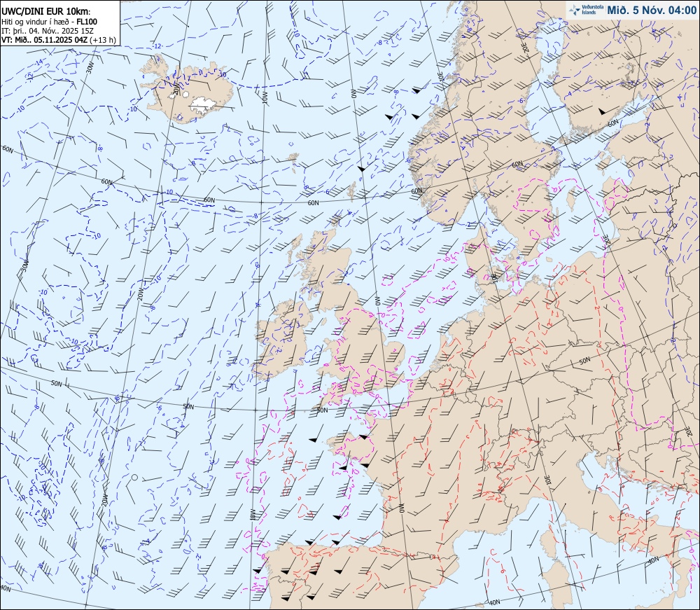The width and height of the screenshot is (700, 610).
Task: Click the 'VT: Mið.. 05.11.2025 04Z' line
Action: click(59, 40)
